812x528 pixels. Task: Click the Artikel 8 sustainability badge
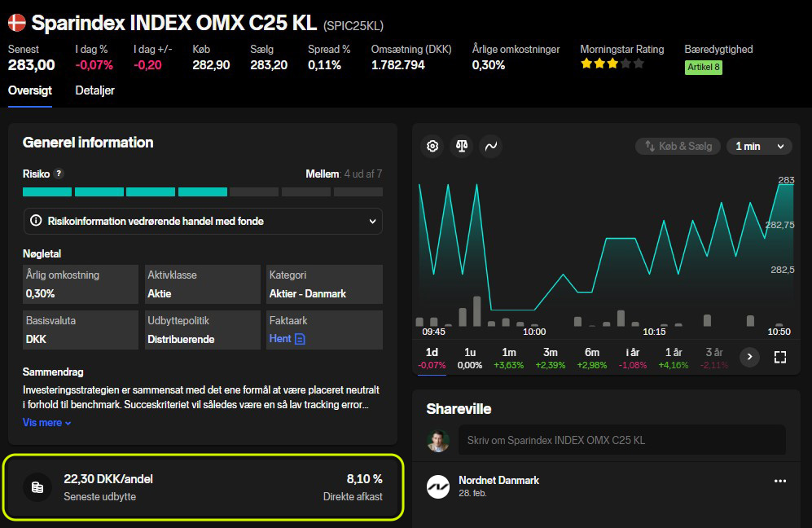[x=703, y=68]
